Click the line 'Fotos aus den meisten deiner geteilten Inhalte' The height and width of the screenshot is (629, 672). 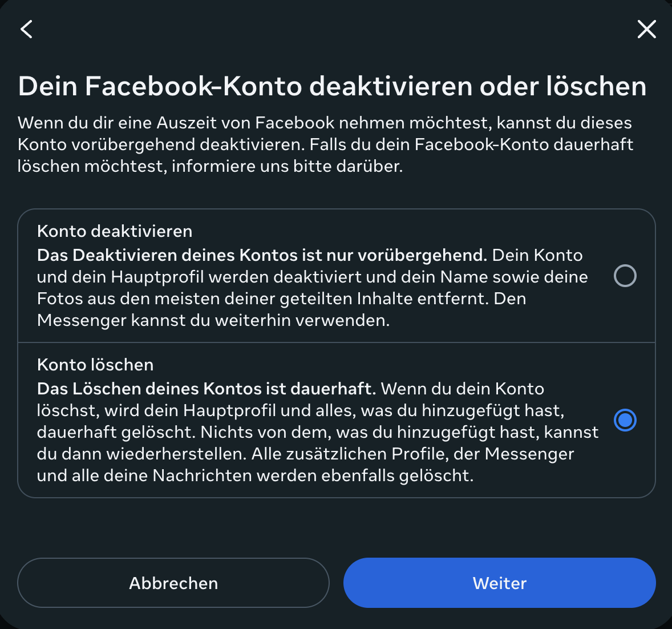tap(281, 299)
